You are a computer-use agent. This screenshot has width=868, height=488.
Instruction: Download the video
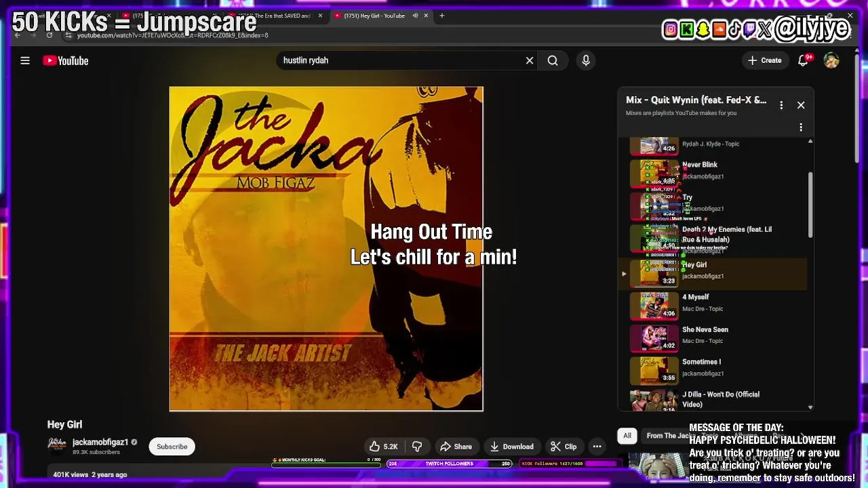coord(512,447)
